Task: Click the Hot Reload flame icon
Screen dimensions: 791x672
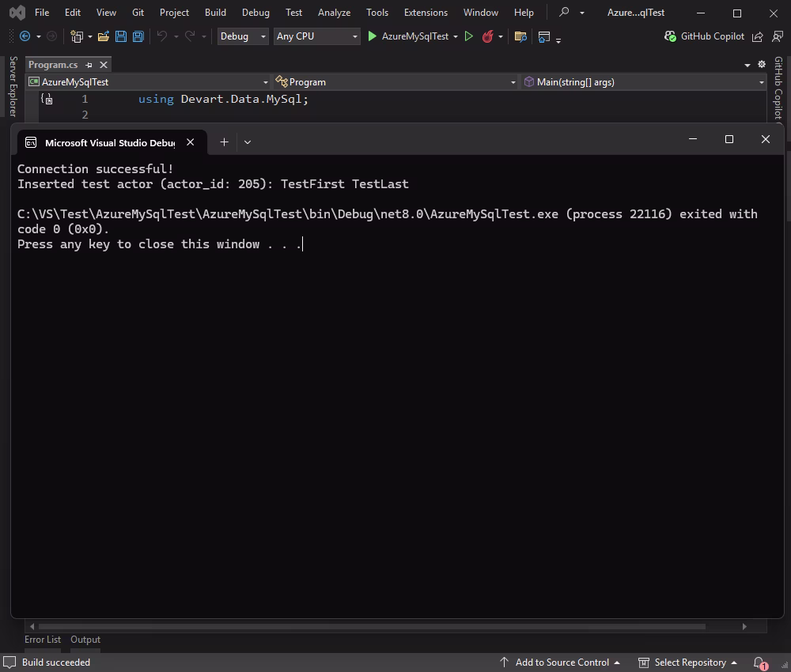Action: click(487, 36)
